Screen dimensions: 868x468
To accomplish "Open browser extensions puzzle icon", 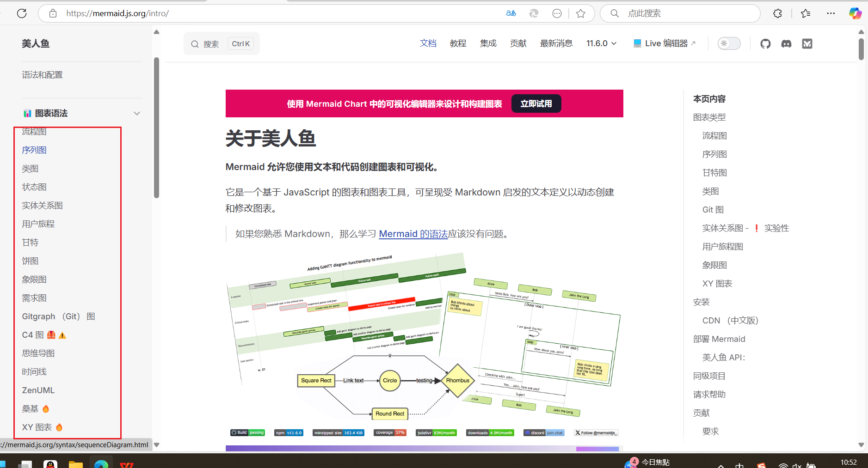I will tap(778, 13).
